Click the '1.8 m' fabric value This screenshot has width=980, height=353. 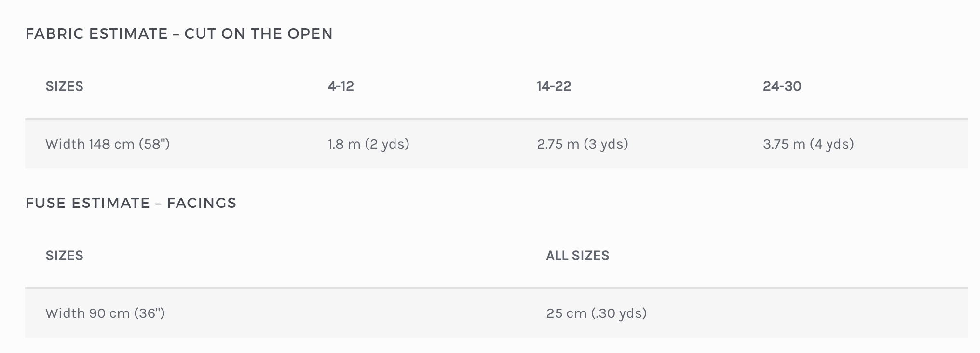344,144
